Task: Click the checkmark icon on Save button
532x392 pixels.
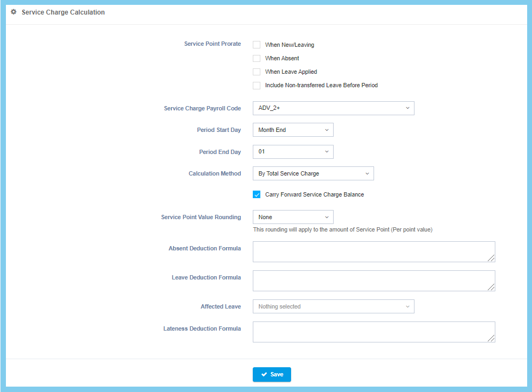Action: (x=264, y=374)
